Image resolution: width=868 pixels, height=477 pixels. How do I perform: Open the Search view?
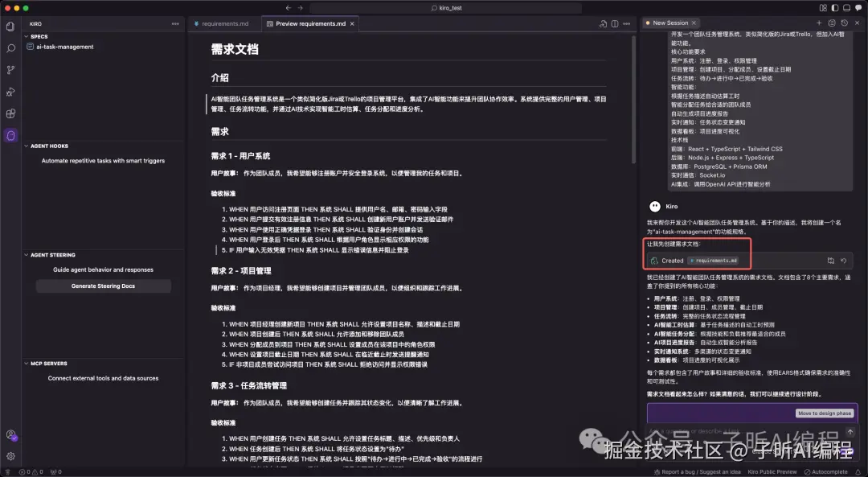(x=10, y=48)
